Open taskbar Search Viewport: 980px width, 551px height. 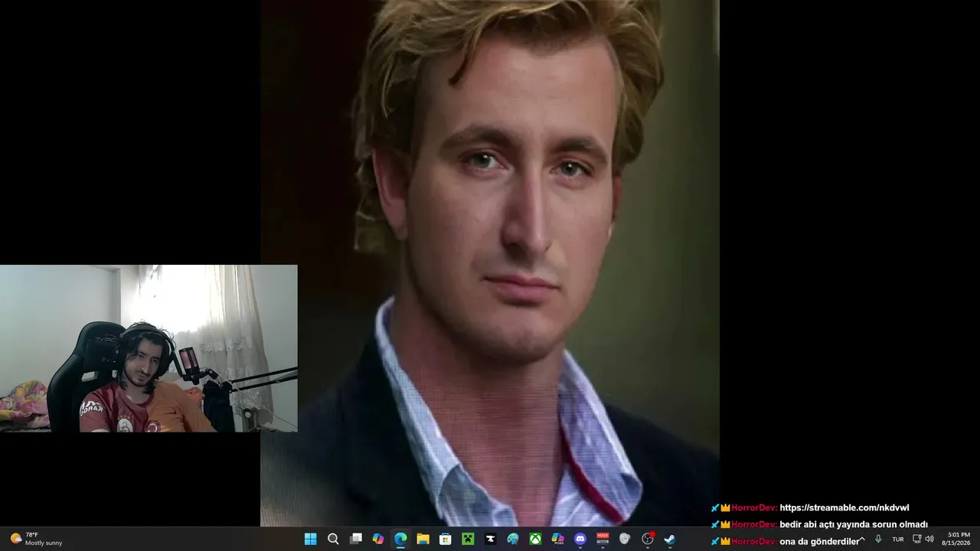point(333,539)
